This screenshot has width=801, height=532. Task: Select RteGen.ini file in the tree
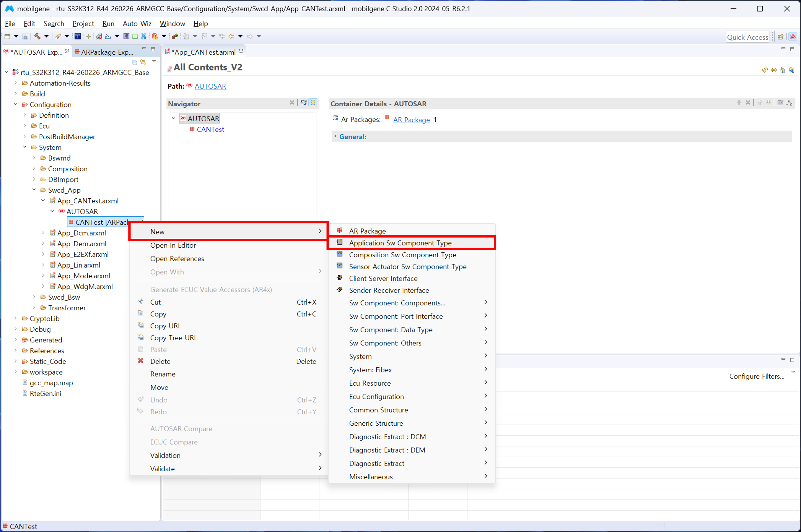pos(45,393)
